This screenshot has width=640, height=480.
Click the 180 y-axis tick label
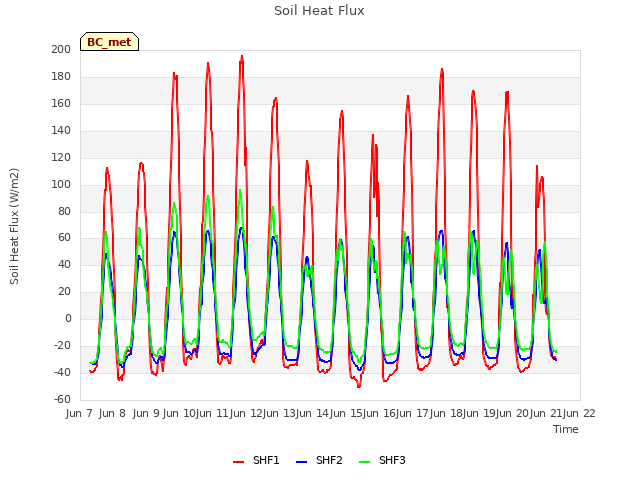coord(61,76)
